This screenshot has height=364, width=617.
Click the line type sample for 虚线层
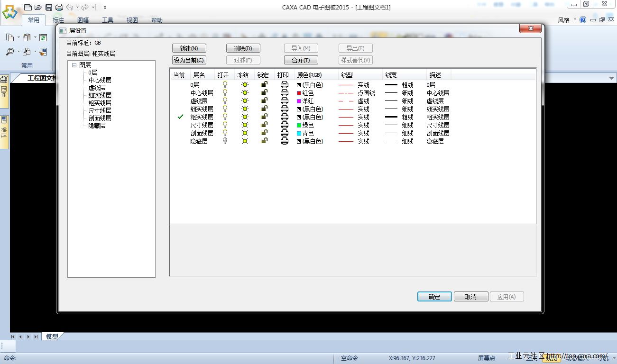346,101
